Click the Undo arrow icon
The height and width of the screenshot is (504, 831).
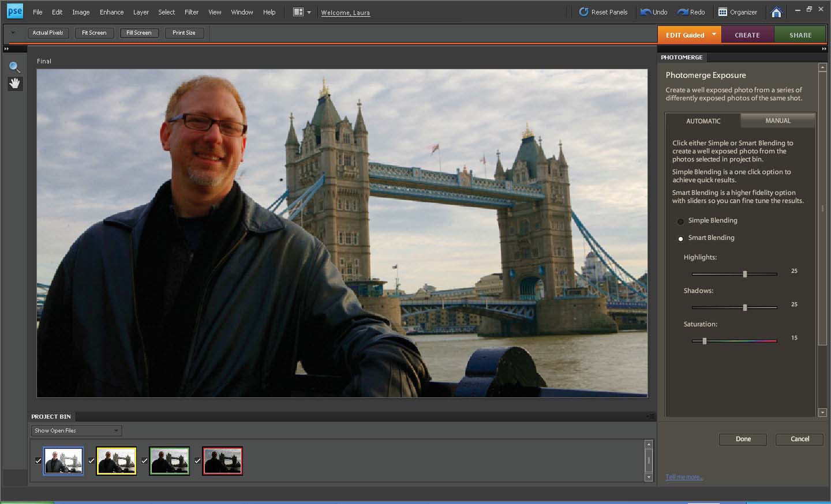[646, 12]
